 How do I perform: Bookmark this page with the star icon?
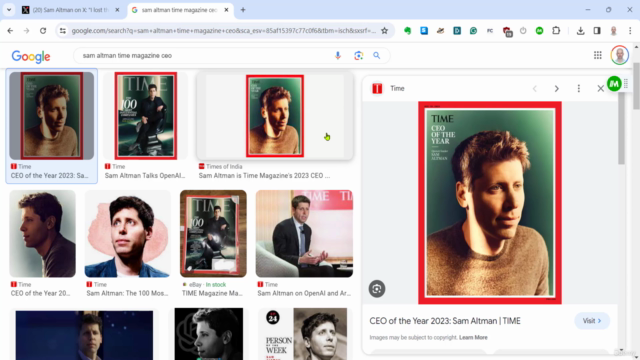384,31
